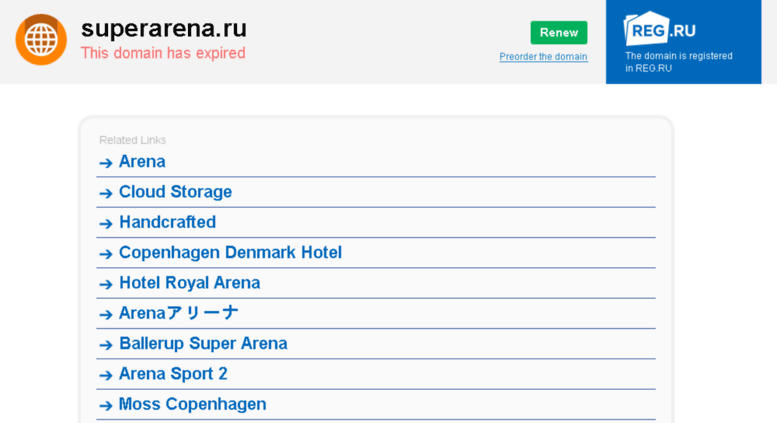Renew the expired domain
This screenshot has width=777, height=423.
click(558, 33)
